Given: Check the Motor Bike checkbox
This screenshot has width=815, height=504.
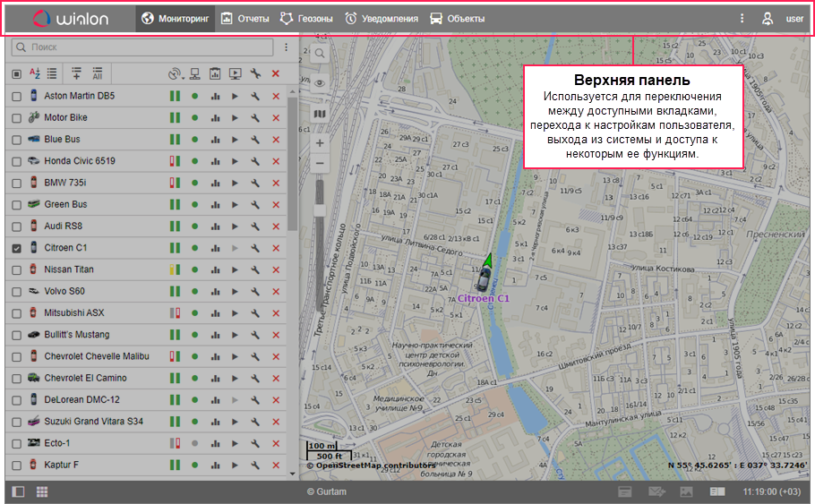Looking at the screenshot, I should pyautogui.click(x=17, y=118).
